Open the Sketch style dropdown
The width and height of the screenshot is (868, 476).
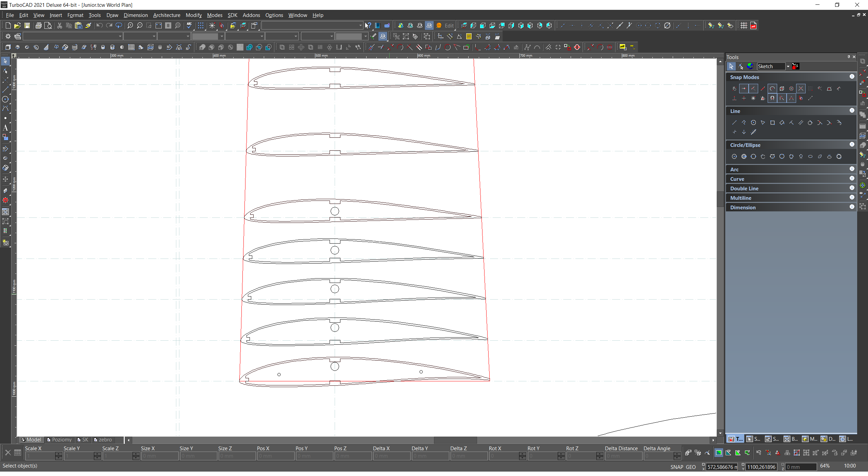pyautogui.click(x=788, y=66)
